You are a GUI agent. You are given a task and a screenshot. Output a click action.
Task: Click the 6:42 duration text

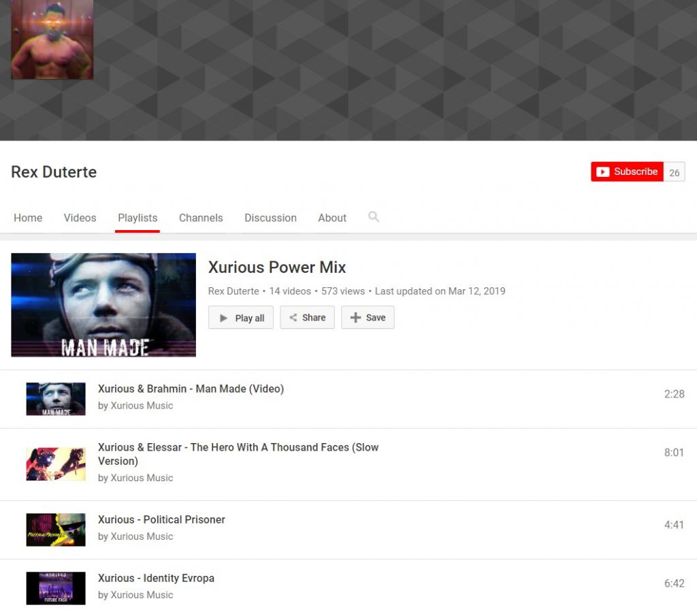point(674,583)
